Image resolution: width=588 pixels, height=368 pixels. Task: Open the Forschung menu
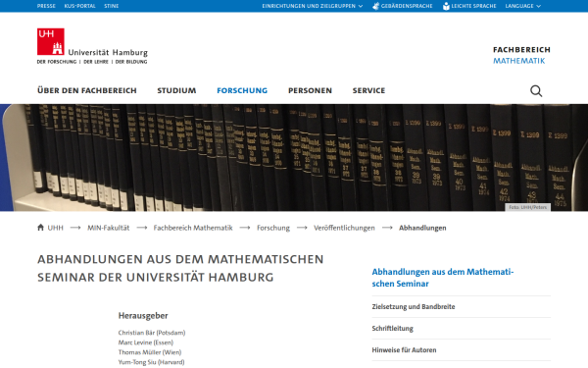[x=242, y=90]
